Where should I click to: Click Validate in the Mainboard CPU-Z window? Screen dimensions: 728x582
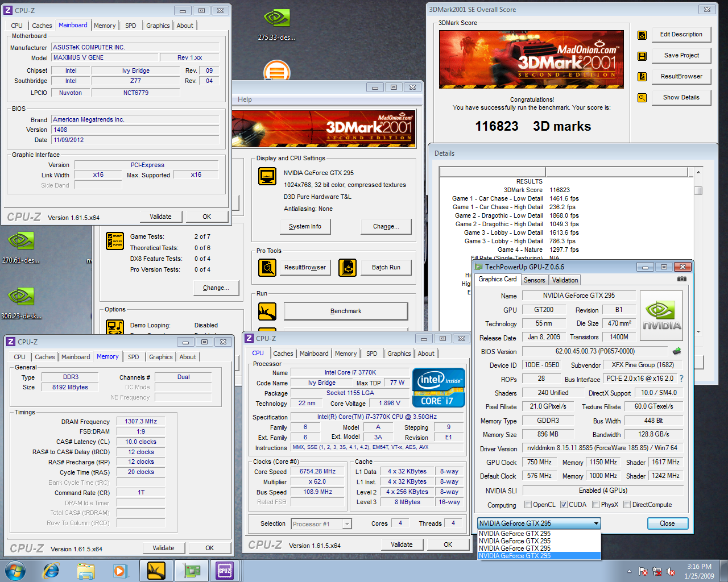point(160,217)
